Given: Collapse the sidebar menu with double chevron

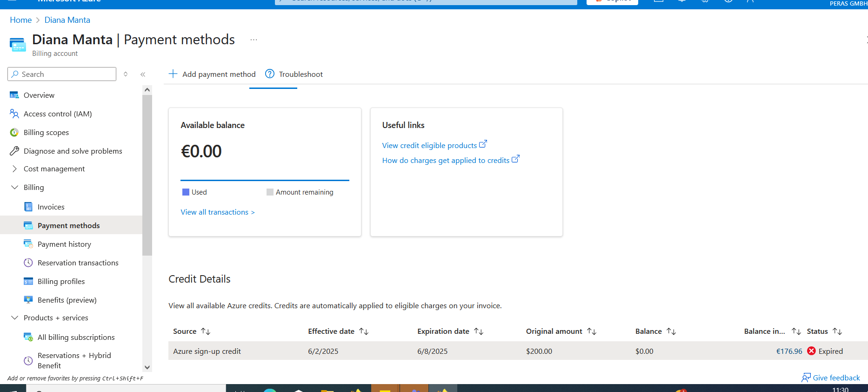Looking at the screenshot, I should click(143, 74).
